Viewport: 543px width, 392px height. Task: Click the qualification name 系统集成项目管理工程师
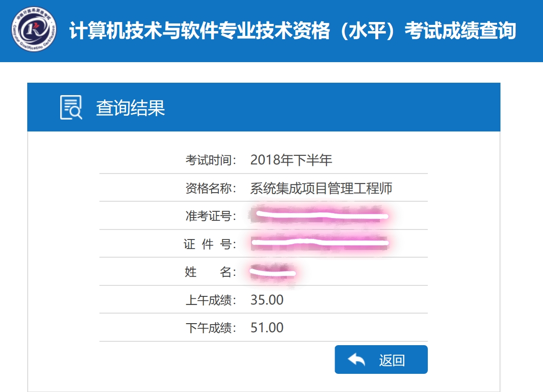321,188
